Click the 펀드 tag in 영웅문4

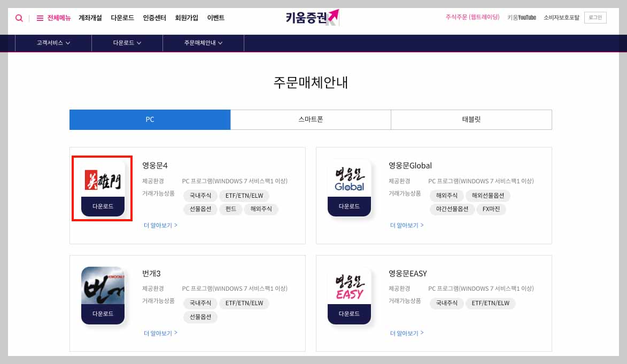point(231,209)
